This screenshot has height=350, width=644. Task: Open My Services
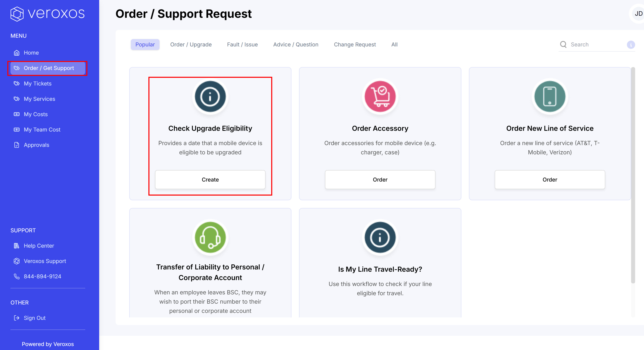(48, 99)
